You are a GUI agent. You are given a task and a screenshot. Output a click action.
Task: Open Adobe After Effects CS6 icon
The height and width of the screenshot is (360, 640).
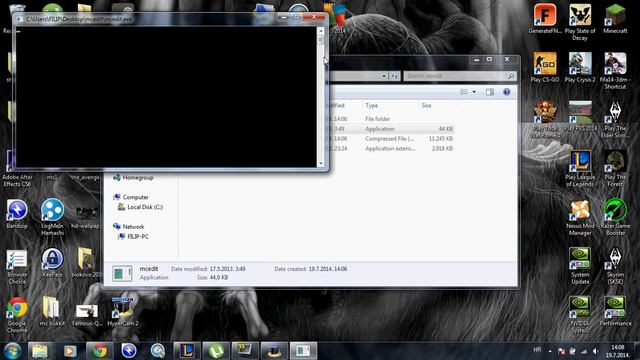click(17, 168)
